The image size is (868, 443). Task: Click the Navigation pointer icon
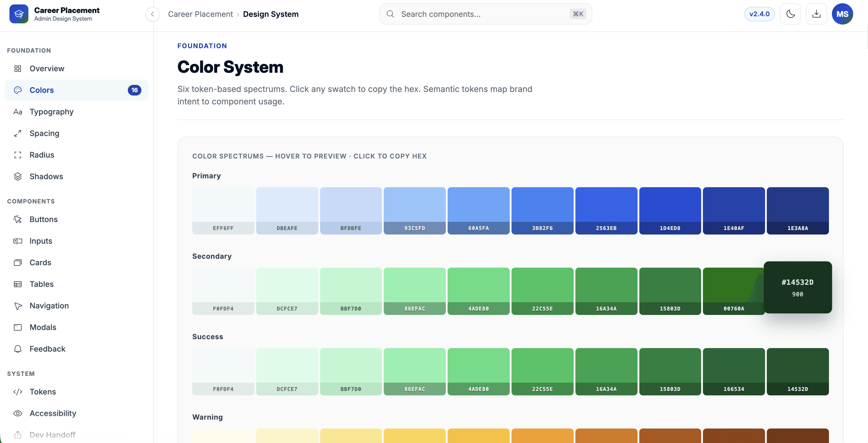click(x=17, y=305)
